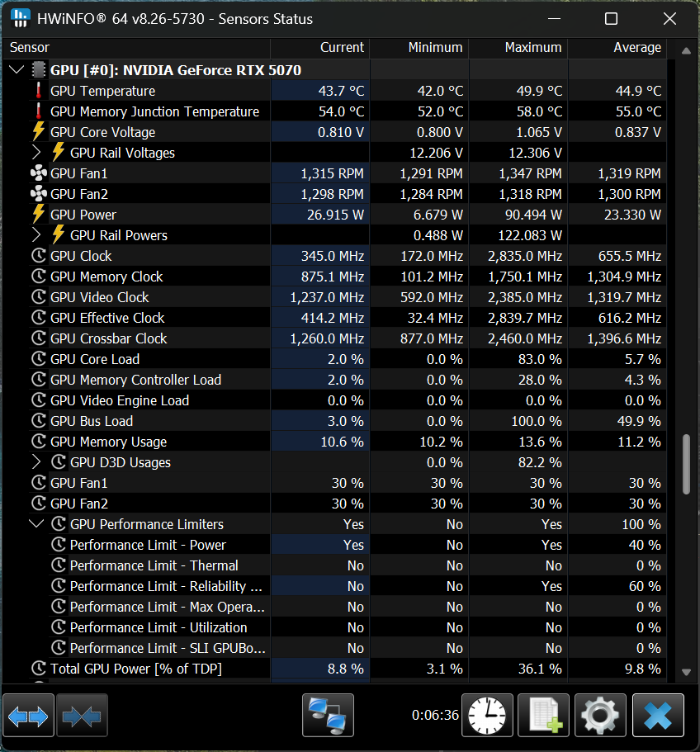The height and width of the screenshot is (752, 700).
Task: Collapse the GPU Performance Limiters section
Action: click(36, 524)
